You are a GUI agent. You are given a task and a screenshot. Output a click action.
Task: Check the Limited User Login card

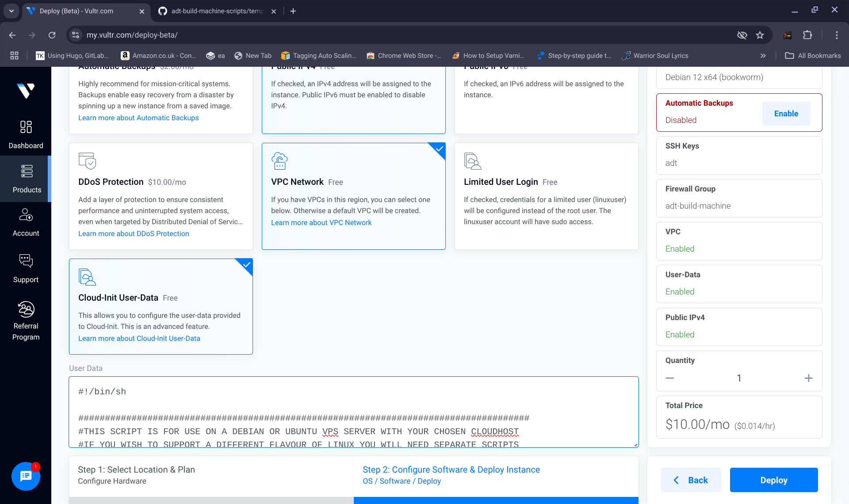click(x=546, y=196)
